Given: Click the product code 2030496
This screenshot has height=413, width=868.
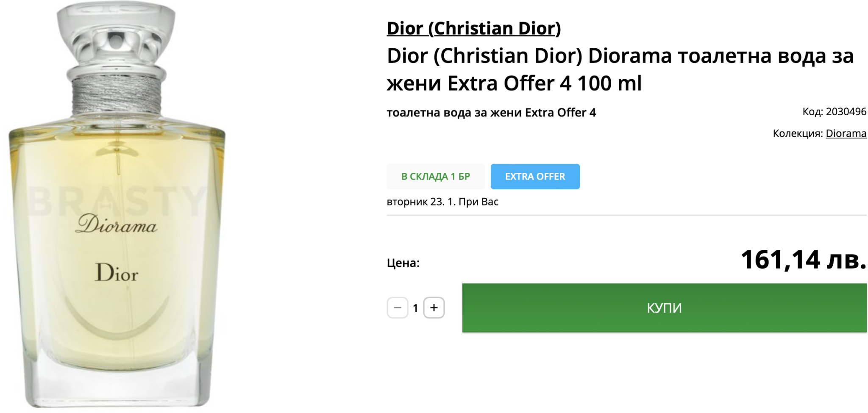Looking at the screenshot, I should pyautogui.click(x=846, y=112).
